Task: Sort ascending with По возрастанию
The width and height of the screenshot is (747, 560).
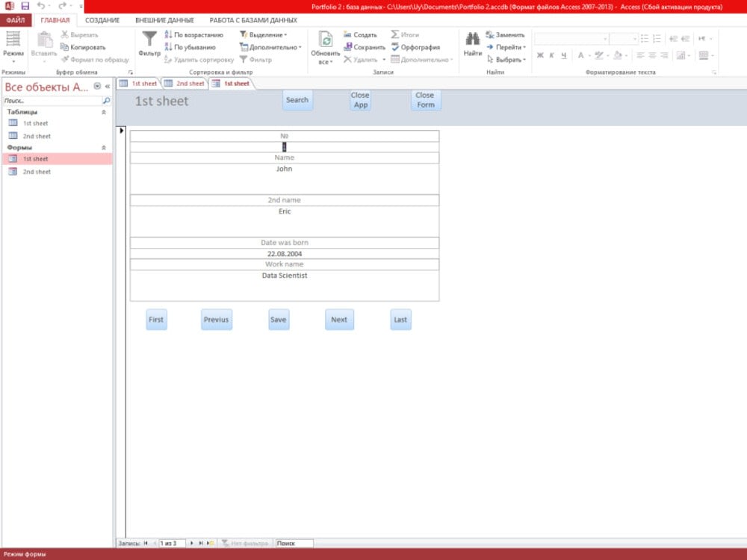Action: [194, 35]
